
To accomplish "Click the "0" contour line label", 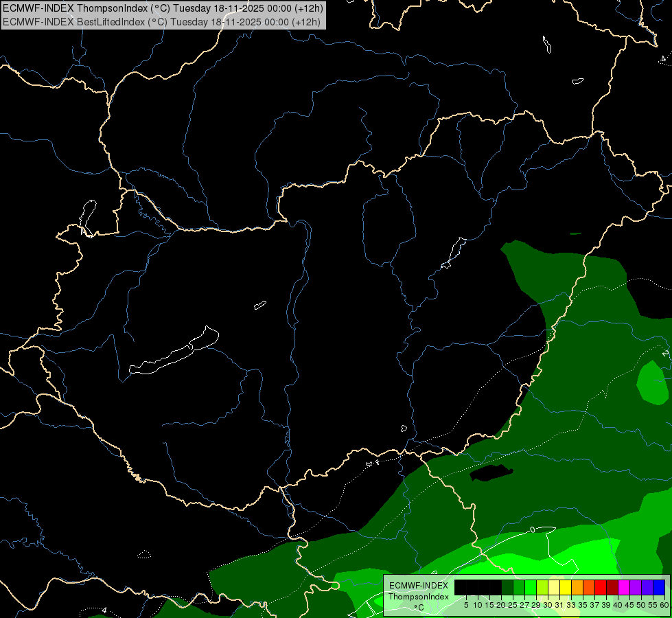I will 533,529.
